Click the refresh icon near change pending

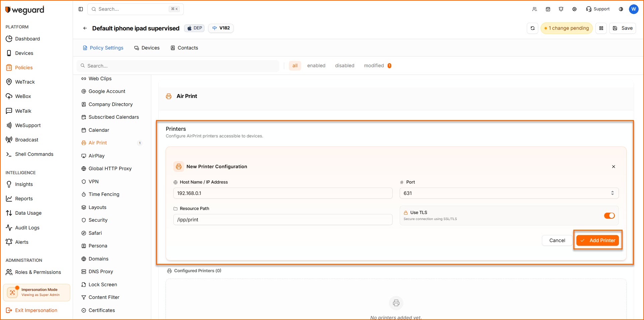[x=532, y=28]
